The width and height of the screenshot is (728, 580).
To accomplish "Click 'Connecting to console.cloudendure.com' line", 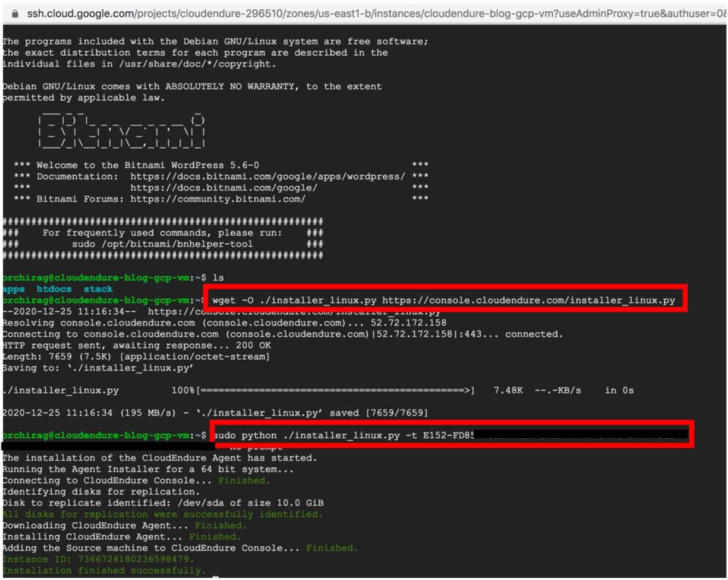I will pos(282,334).
